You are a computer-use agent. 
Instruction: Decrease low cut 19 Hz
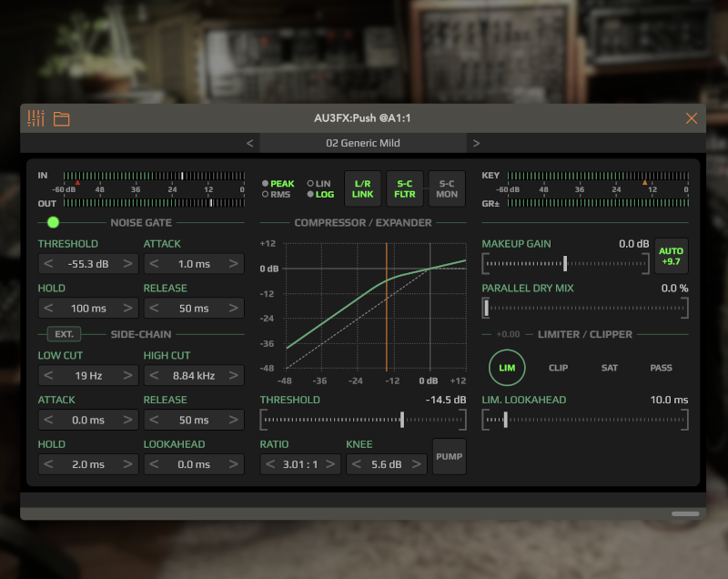tap(48, 375)
